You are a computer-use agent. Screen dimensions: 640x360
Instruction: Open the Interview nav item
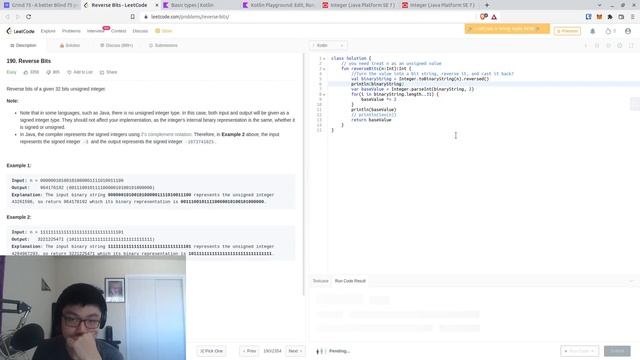pos(95,31)
